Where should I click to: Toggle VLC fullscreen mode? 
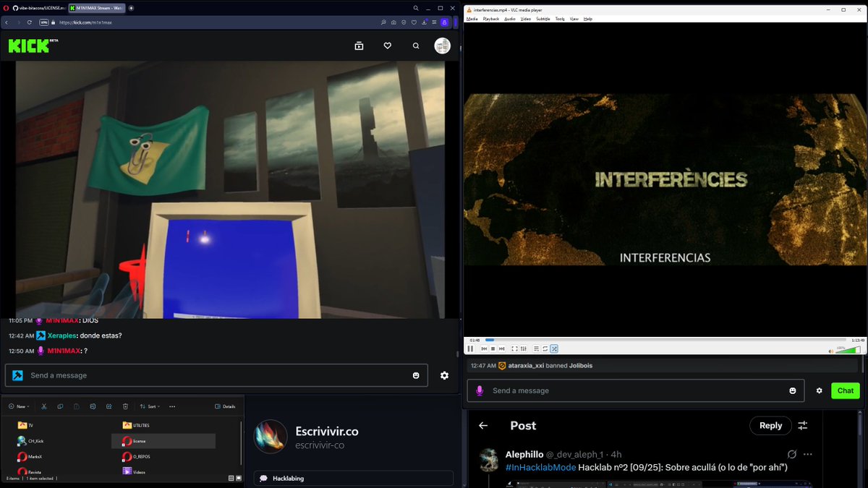coord(514,348)
